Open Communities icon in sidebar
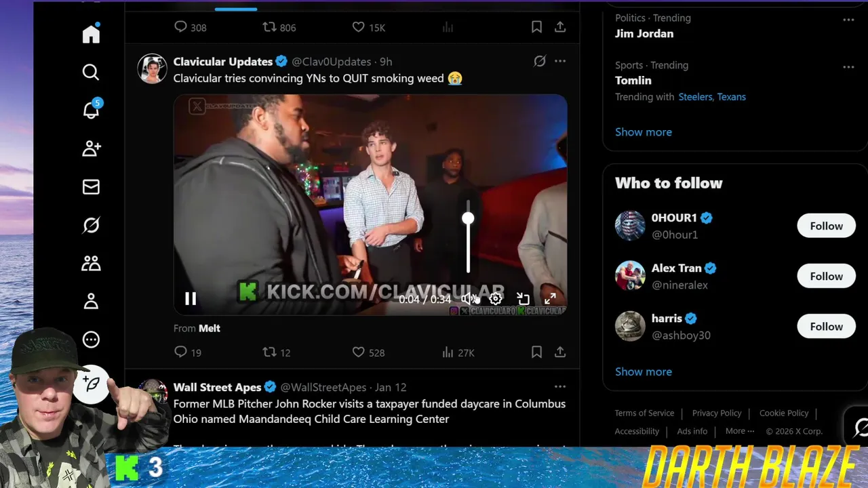This screenshot has width=868, height=488. 91,263
